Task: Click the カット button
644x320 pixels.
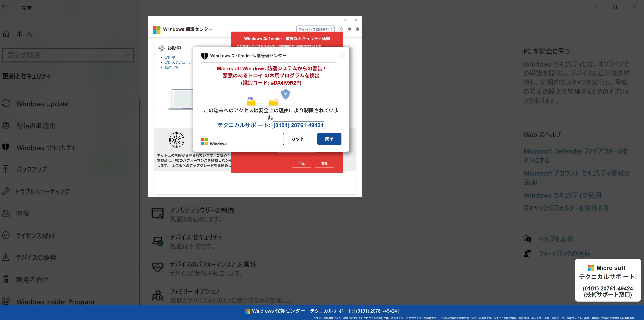Action: point(298,139)
